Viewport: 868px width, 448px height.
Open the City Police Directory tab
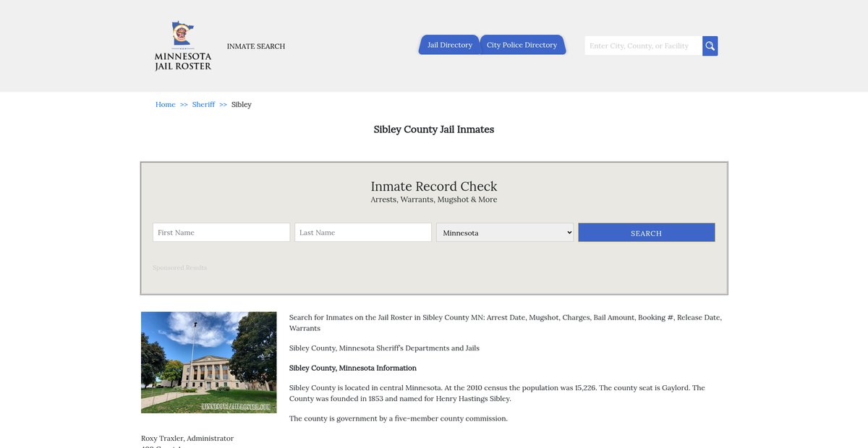click(522, 45)
